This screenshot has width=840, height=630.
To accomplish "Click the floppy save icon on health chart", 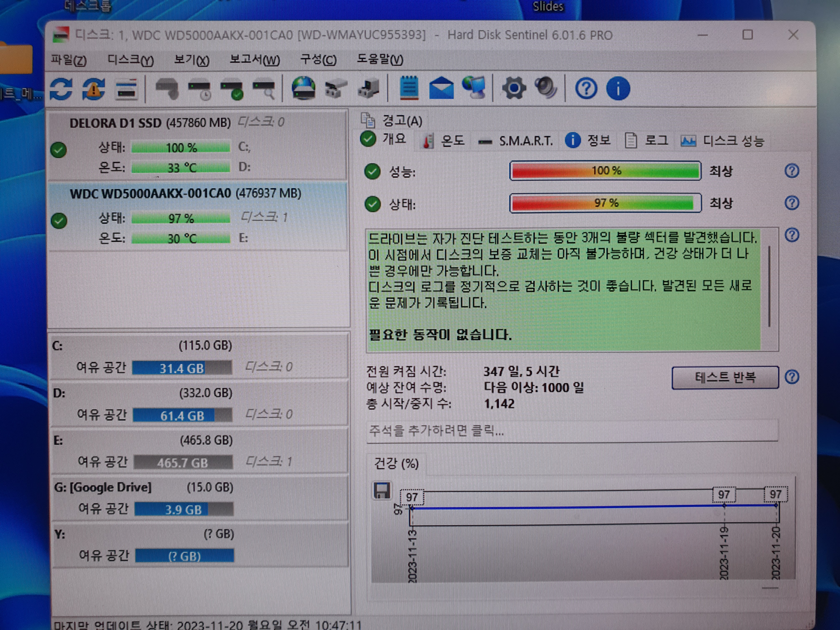I will click(x=382, y=491).
